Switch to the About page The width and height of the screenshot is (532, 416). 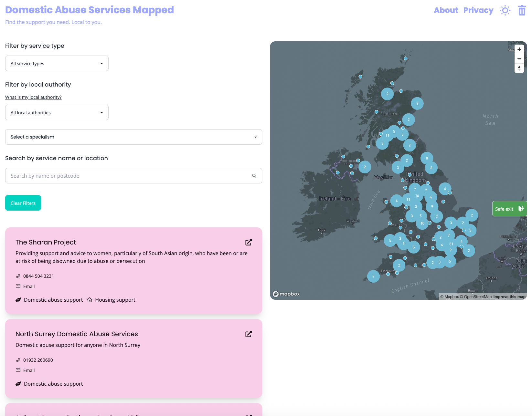pyautogui.click(x=446, y=10)
